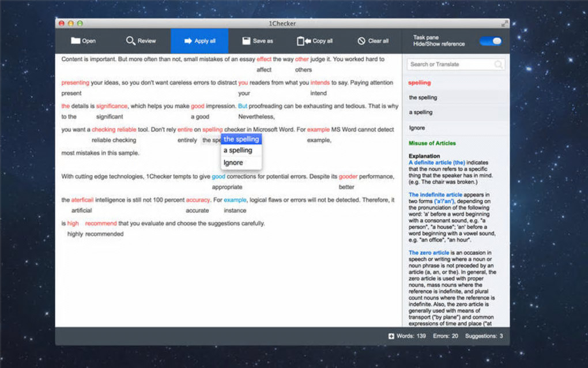Image resolution: width=588 pixels, height=368 pixels.
Task: Click the Clear all circle icon
Action: pyautogui.click(x=361, y=41)
